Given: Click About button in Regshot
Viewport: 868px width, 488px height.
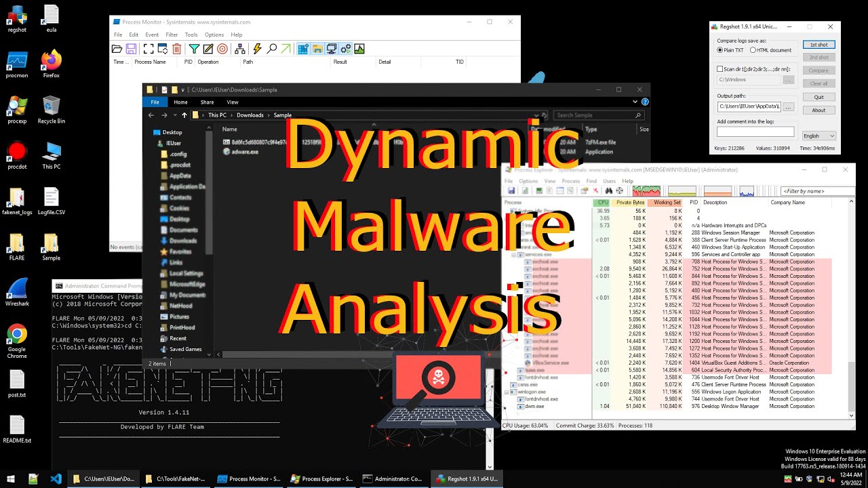Looking at the screenshot, I should coord(818,110).
